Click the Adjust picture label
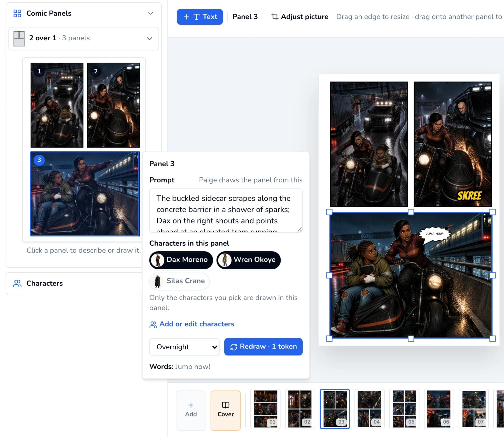 click(305, 17)
